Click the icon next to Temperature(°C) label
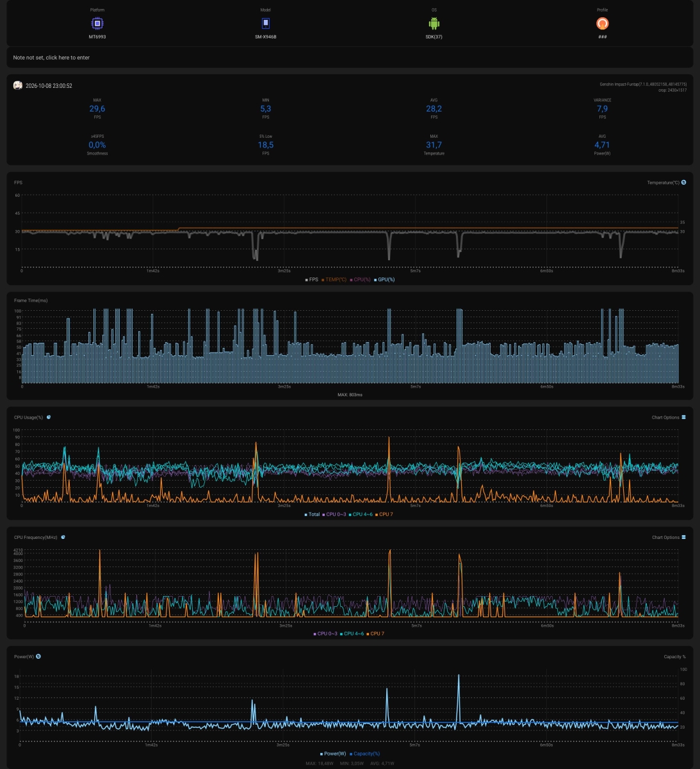700x769 pixels. tap(683, 183)
